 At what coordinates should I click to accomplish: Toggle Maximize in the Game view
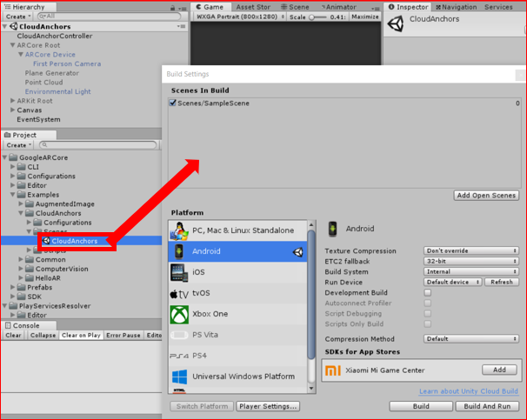click(365, 17)
